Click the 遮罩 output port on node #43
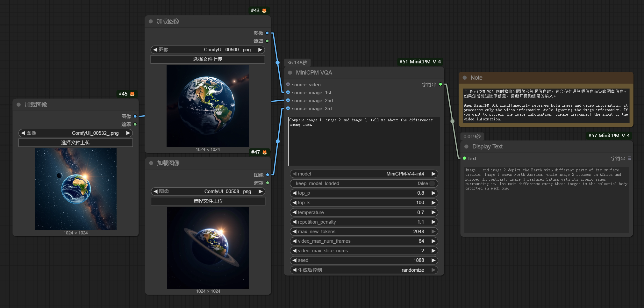This screenshot has height=308, width=644. [x=267, y=41]
